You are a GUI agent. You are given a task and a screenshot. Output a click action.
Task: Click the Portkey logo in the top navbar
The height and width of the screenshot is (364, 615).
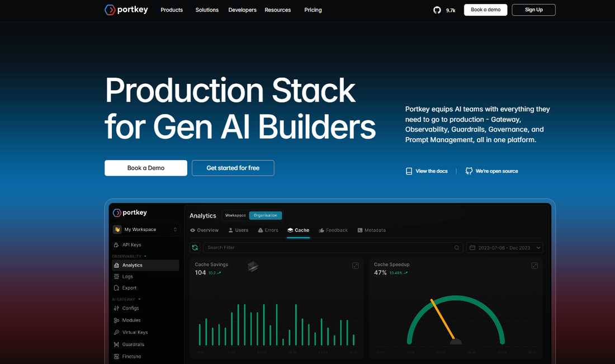coord(126,10)
